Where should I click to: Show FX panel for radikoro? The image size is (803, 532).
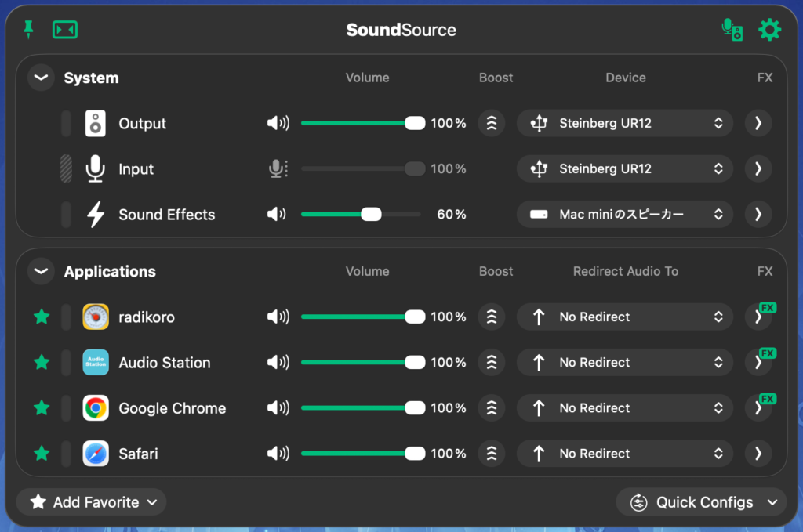pyautogui.click(x=758, y=317)
